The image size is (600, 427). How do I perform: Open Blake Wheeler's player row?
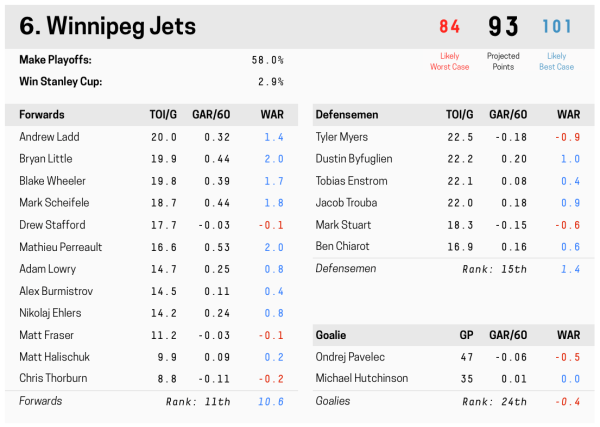click(52, 181)
